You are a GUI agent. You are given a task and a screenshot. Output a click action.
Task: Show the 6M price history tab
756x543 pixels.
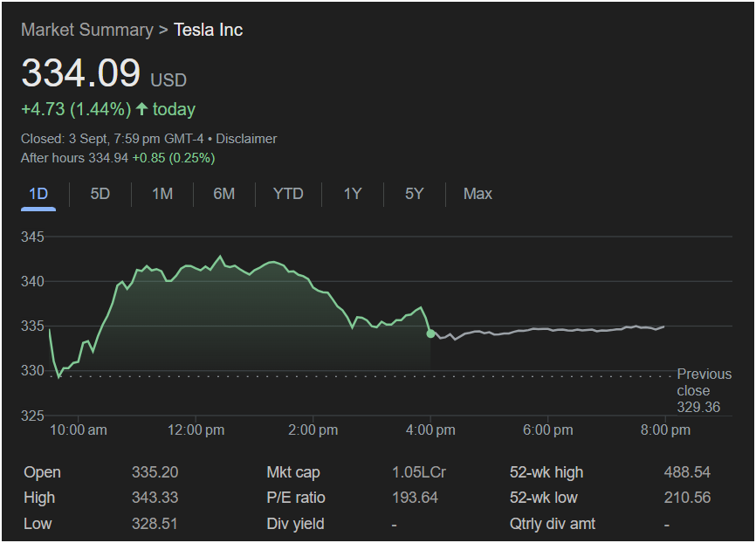pyautogui.click(x=224, y=194)
